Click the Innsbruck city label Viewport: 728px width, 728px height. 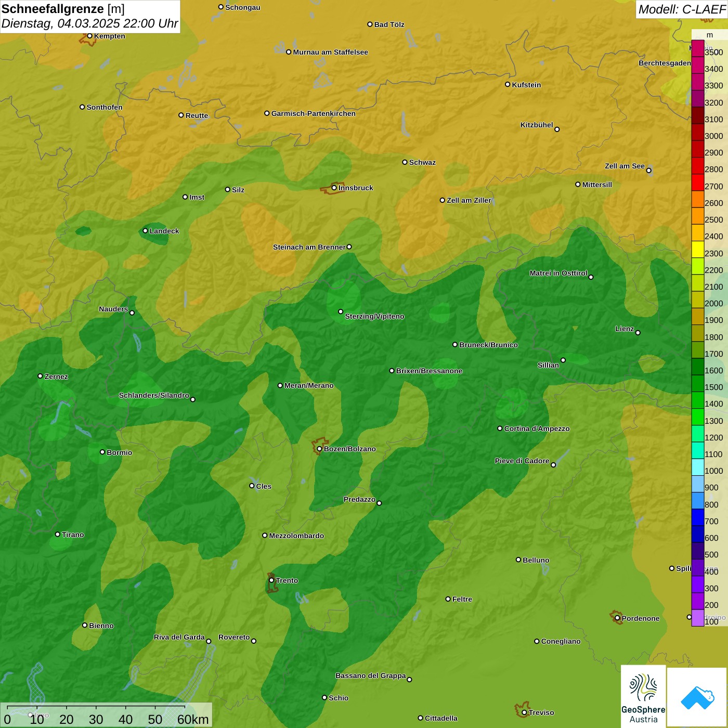(356, 188)
